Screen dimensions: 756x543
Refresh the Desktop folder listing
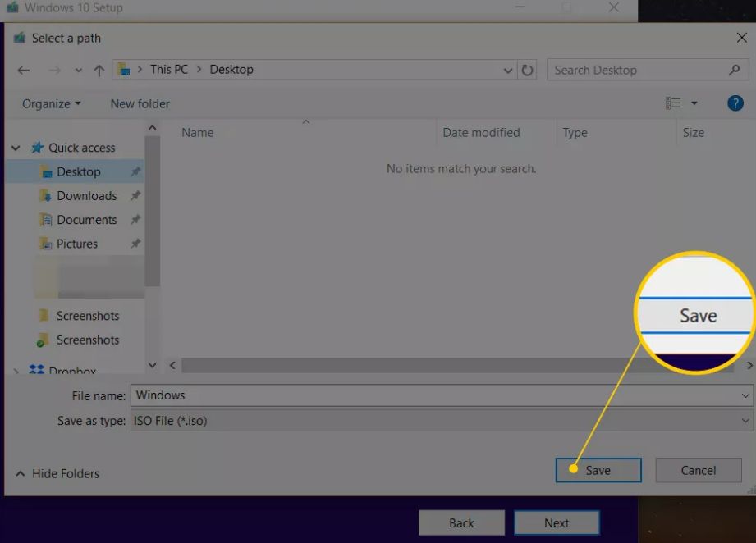tap(528, 71)
